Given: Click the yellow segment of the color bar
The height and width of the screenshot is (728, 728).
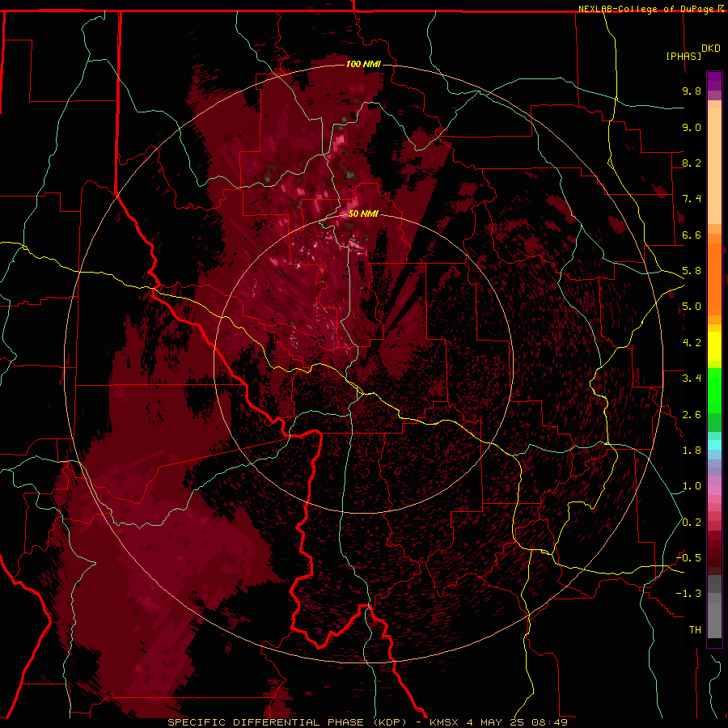Looking at the screenshot, I should 714,346.
